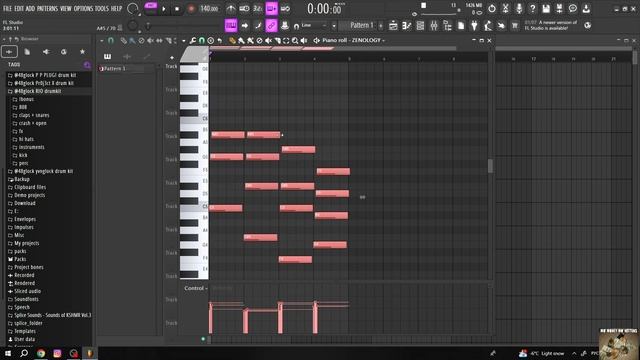Select piano roll dashed selection tool
The width and height of the screenshot is (640, 360).
[x=286, y=40]
